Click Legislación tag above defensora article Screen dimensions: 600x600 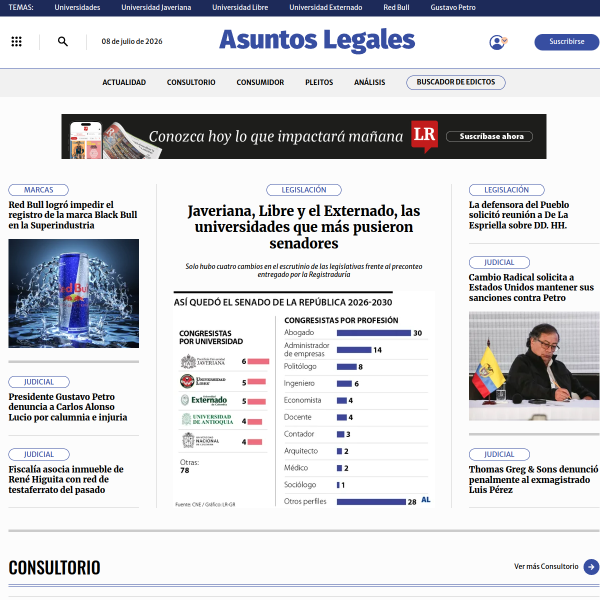click(507, 190)
